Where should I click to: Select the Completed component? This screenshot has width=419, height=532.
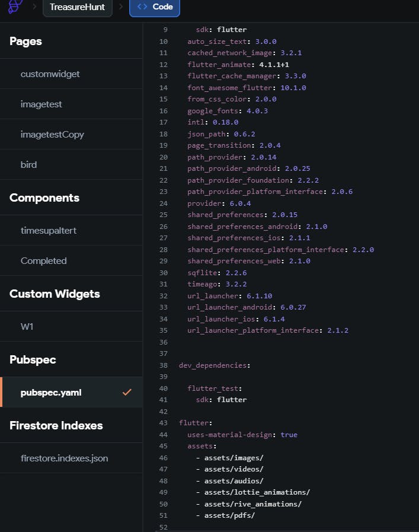[x=43, y=261]
